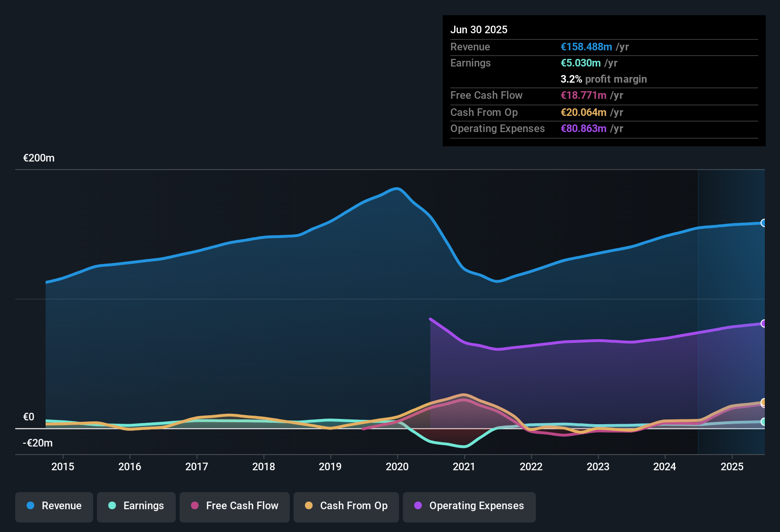Viewport: 780px width, 532px height.
Task: Click the Cash From Op endpoint marker
Action: pos(764,402)
